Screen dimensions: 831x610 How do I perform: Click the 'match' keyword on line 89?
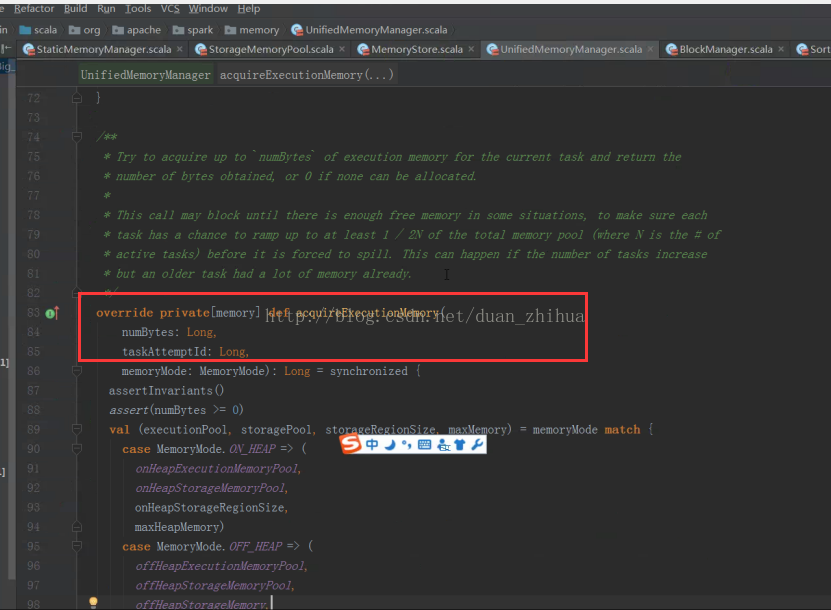tap(622, 430)
